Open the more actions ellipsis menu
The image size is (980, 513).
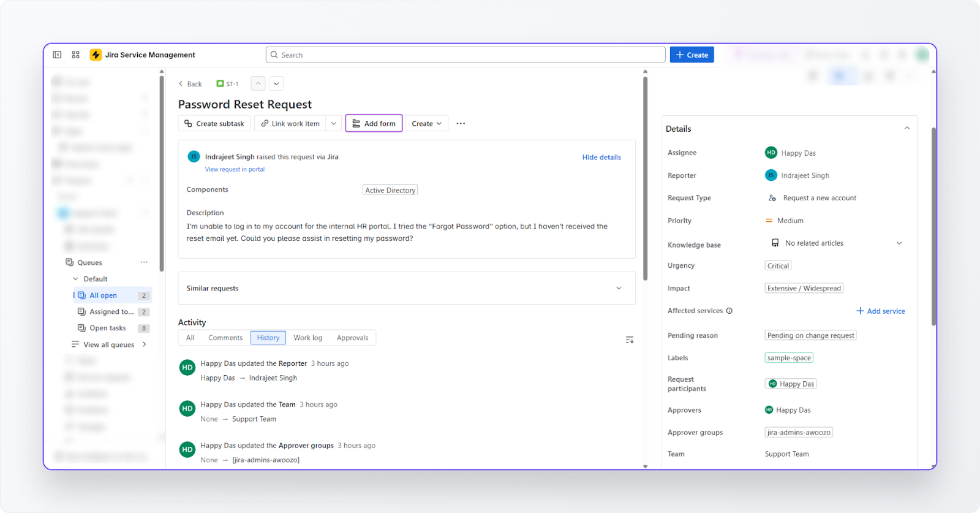pos(461,123)
